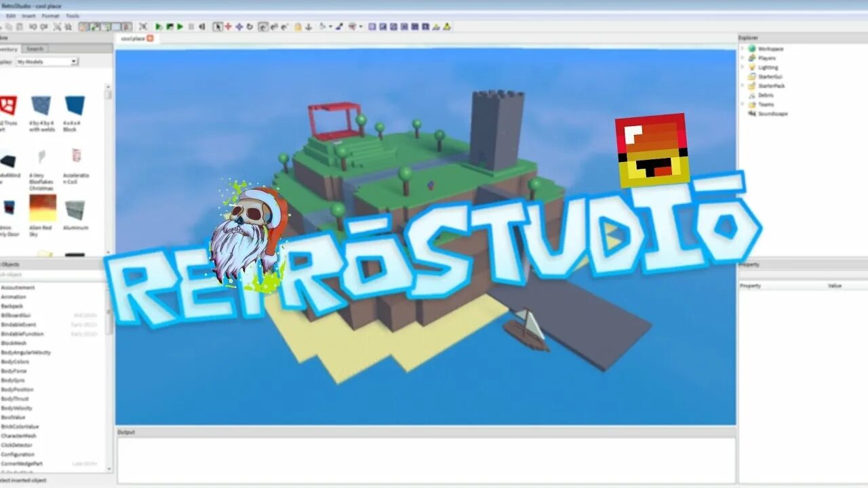Select BoolValue in Objects list
Viewport: 868px width, 488px height.
[x=13, y=418]
